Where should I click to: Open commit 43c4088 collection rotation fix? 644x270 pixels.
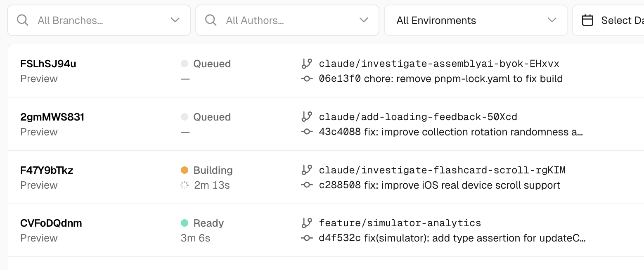[450, 132]
